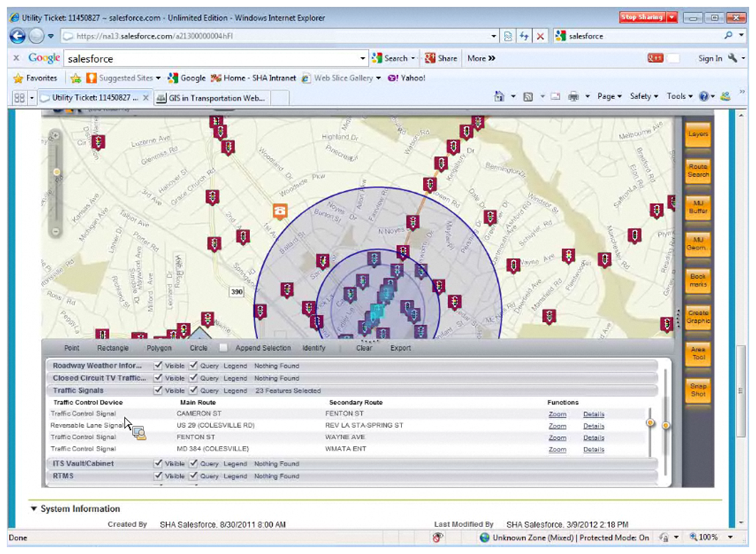756x554 pixels.
Task: Toggle Visible for Traffic Signals layer
Action: (157, 390)
